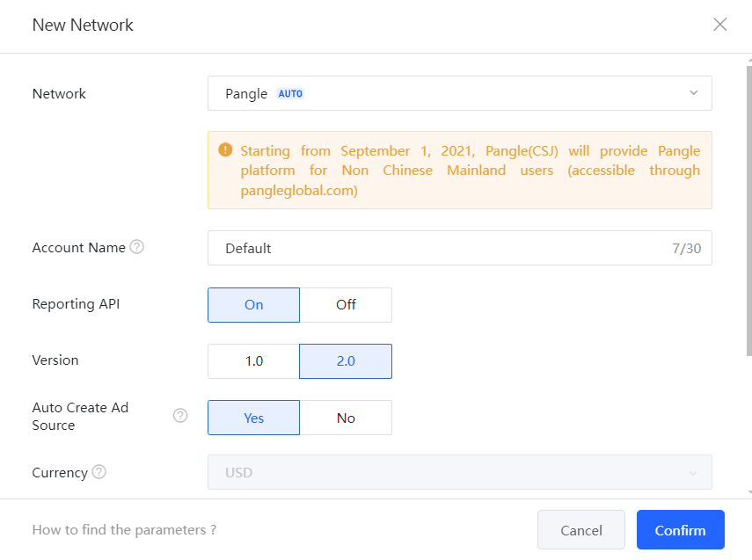
Task: Select Version 2.0
Action: [x=346, y=360]
